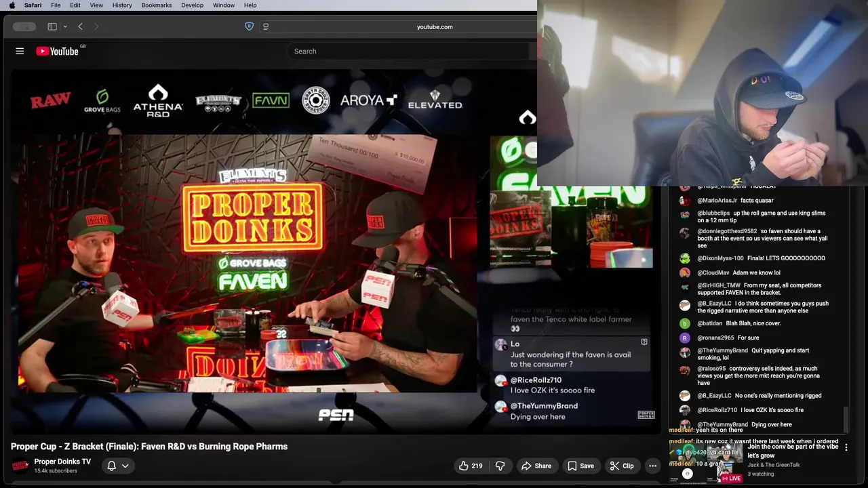Open the Edit menu

(x=75, y=5)
